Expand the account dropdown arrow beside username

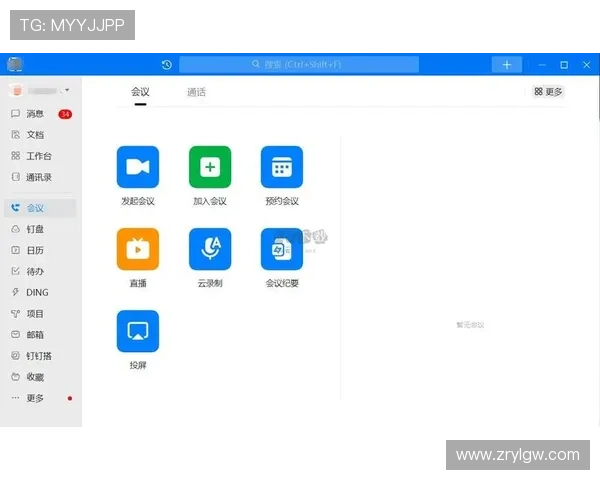point(67,90)
